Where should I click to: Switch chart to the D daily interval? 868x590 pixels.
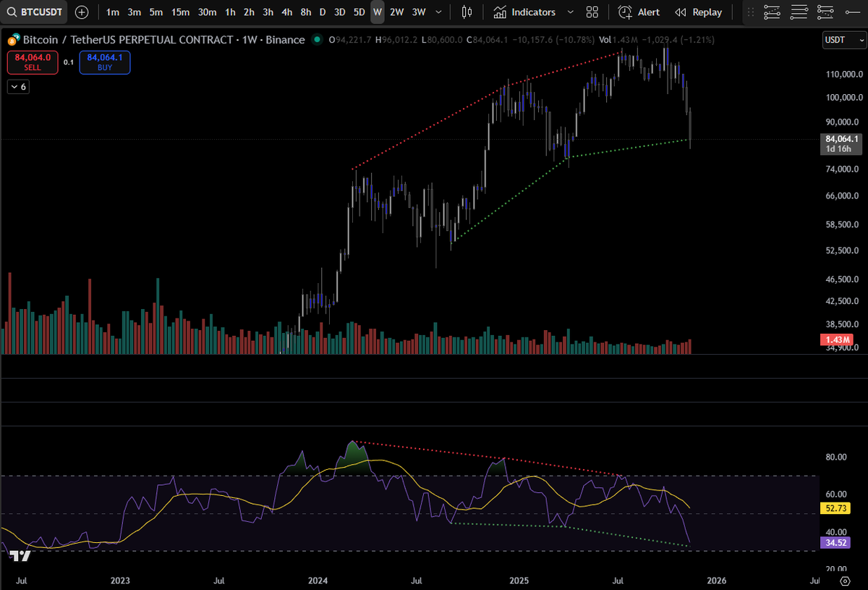[x=323, y=12]
